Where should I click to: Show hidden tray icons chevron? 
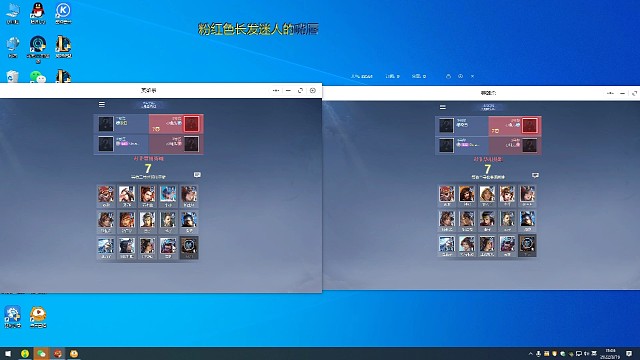(530, 353)
